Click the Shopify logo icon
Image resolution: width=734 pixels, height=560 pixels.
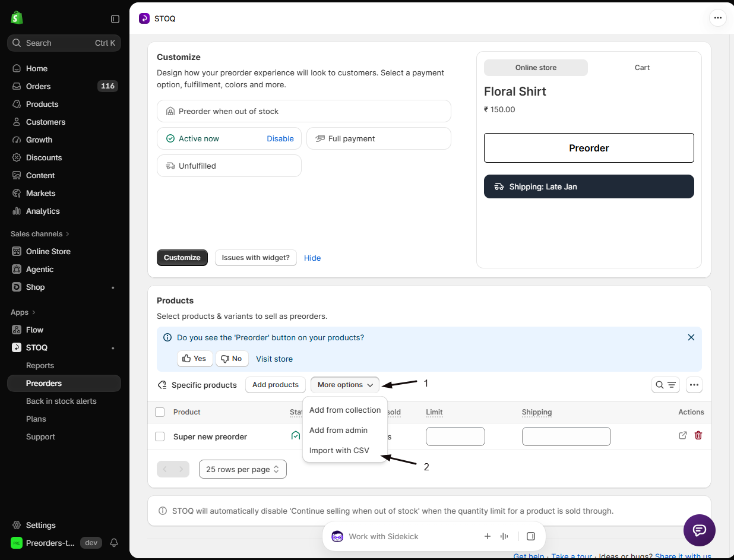(17, 18)
